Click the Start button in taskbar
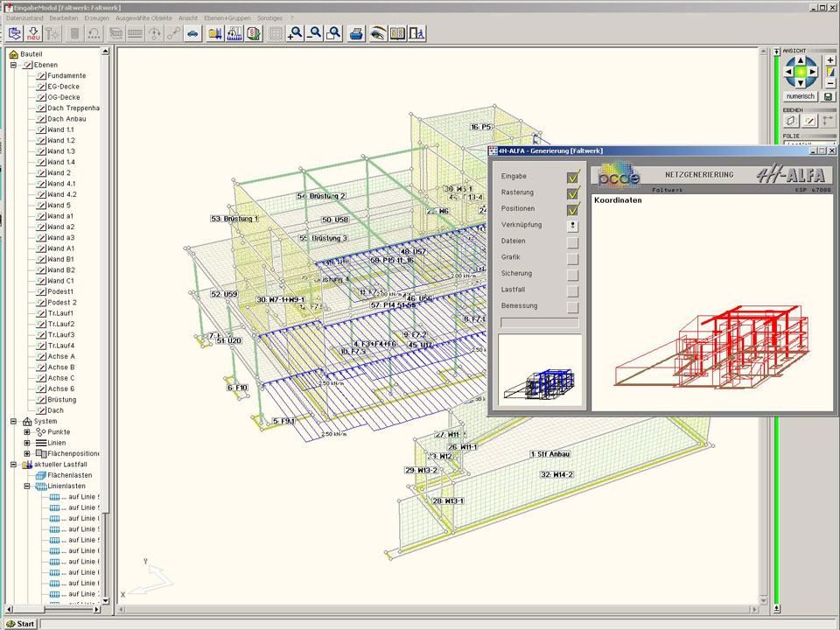This screenshot has width=840, height=630. coord(21,624)
